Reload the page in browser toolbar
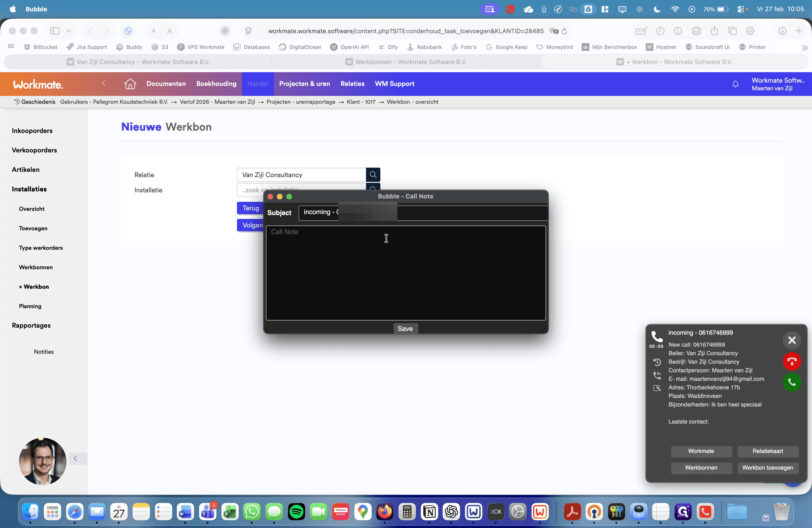This screenshot has height=528, width=812. pyautogui.click(x=564, y=31)
